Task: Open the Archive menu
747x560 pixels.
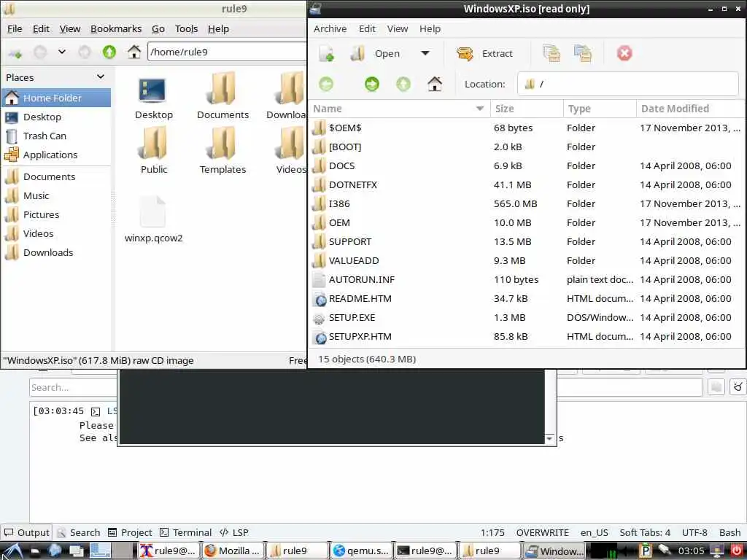Action: (x=330, y=29)
